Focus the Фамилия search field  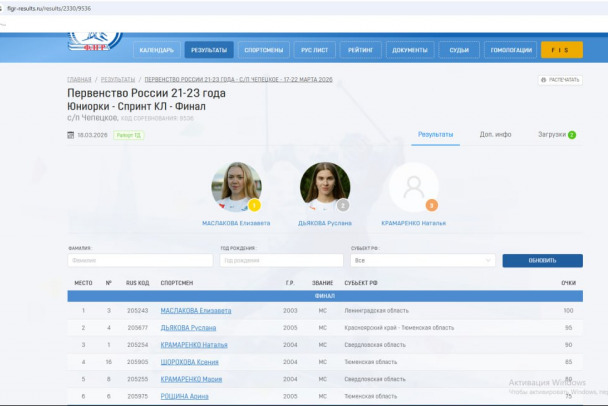139,260
